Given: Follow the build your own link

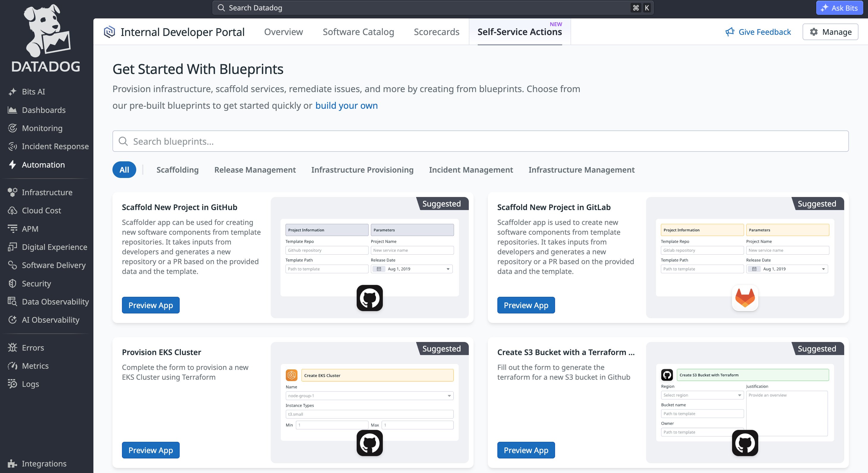Looking at the screenshot, I should [x=346, y=106].
